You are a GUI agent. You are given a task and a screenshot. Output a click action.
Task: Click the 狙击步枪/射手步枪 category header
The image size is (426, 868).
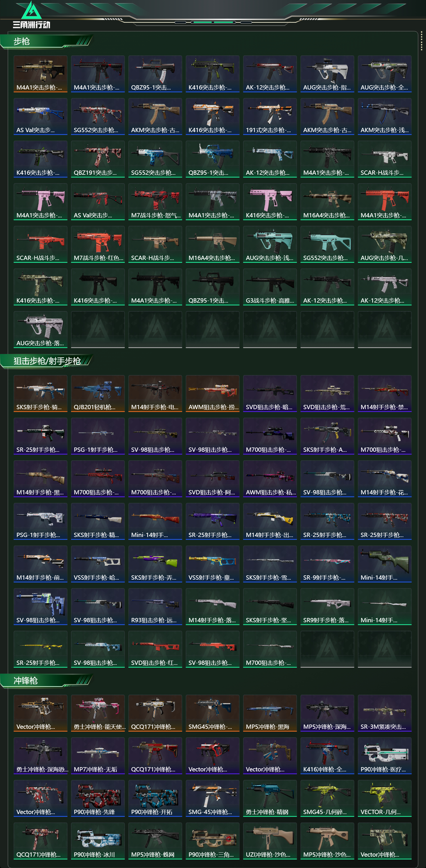pyautogui.click(x=47, y=361)
